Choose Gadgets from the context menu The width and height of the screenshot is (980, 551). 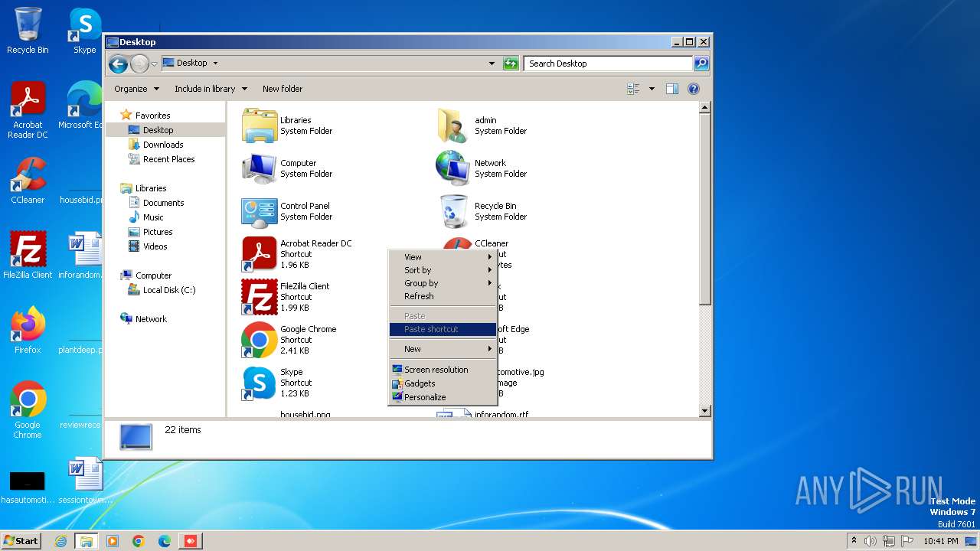pos(443,383)
